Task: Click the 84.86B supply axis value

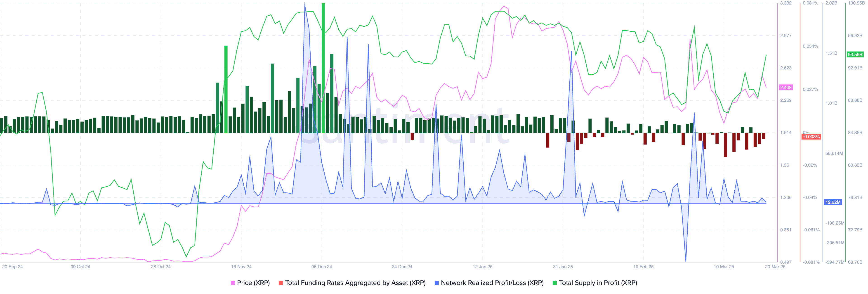Action: (x=855, y=133)
